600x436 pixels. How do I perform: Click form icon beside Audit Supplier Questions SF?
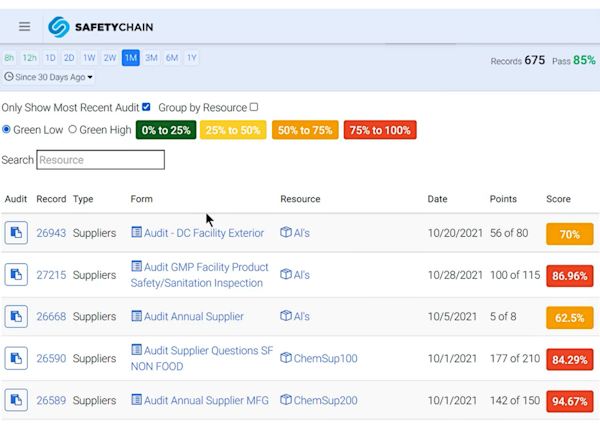(136, 349)
